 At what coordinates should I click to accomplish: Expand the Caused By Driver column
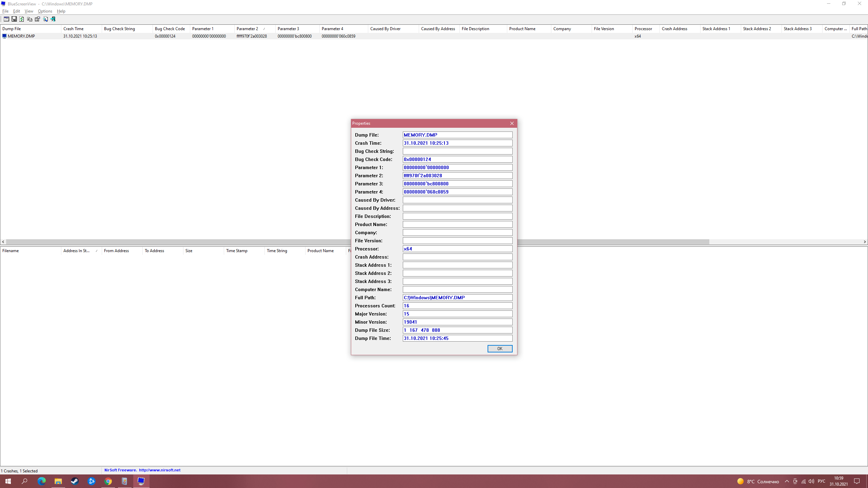[x=419, y=28]
